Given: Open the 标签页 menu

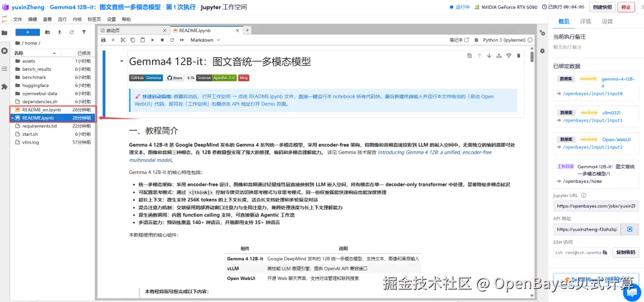Looking at the screenshot, I should [x=94, y=19].
